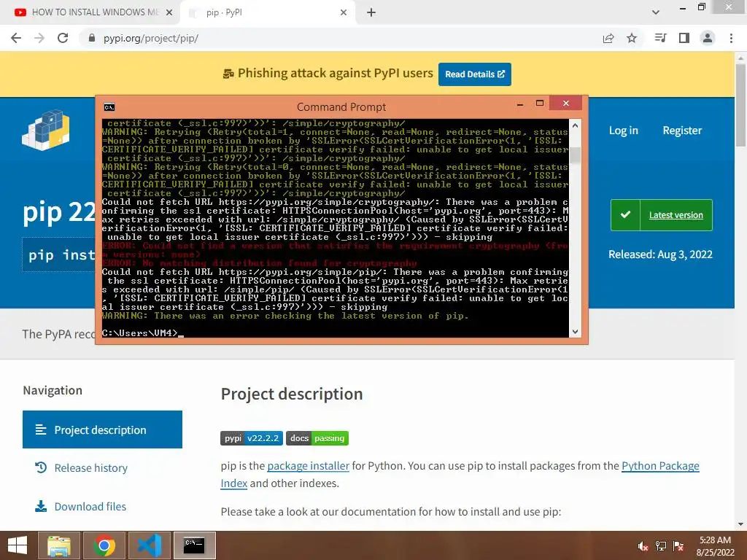Close the pip PyPI tab

coord(344,12)
